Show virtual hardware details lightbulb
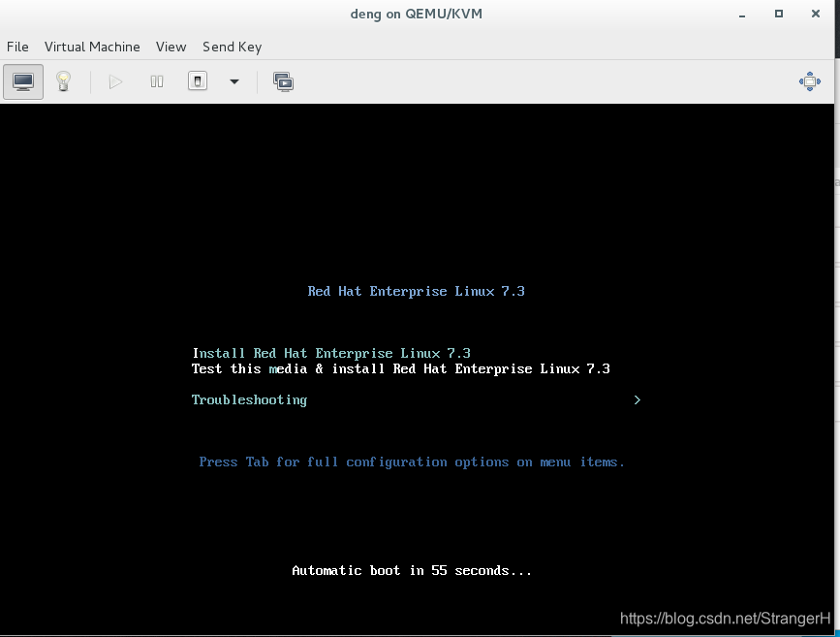The height and width of the screenshot is (637, 840). [x=63, y=81]
